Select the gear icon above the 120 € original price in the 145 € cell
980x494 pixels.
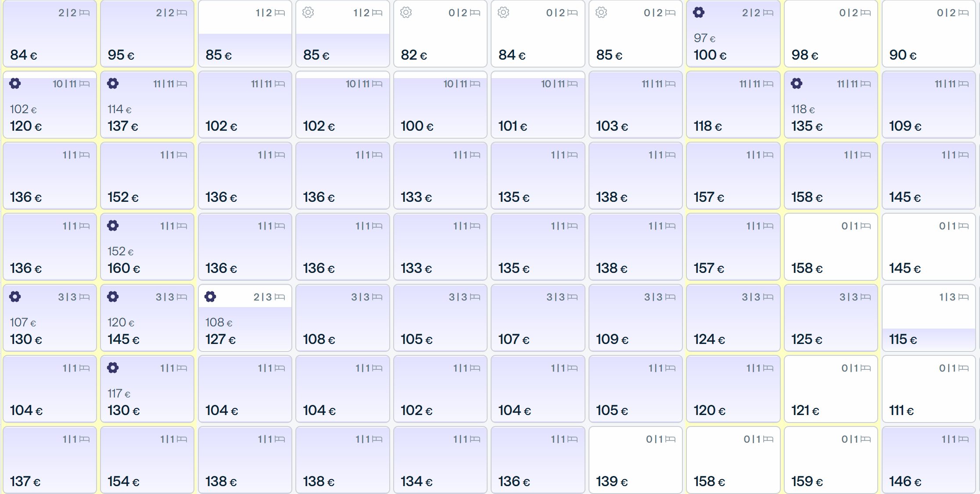tap(113, 297)
